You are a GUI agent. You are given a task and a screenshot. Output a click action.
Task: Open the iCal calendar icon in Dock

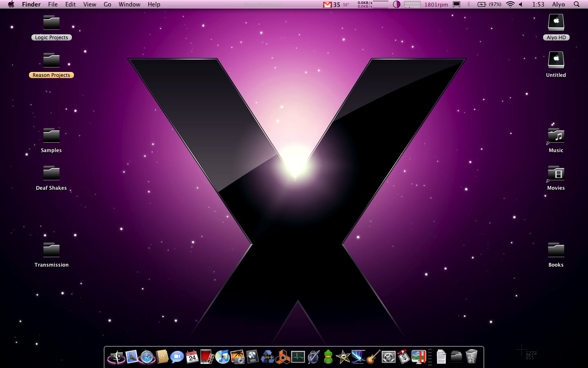tap(192, 357)
